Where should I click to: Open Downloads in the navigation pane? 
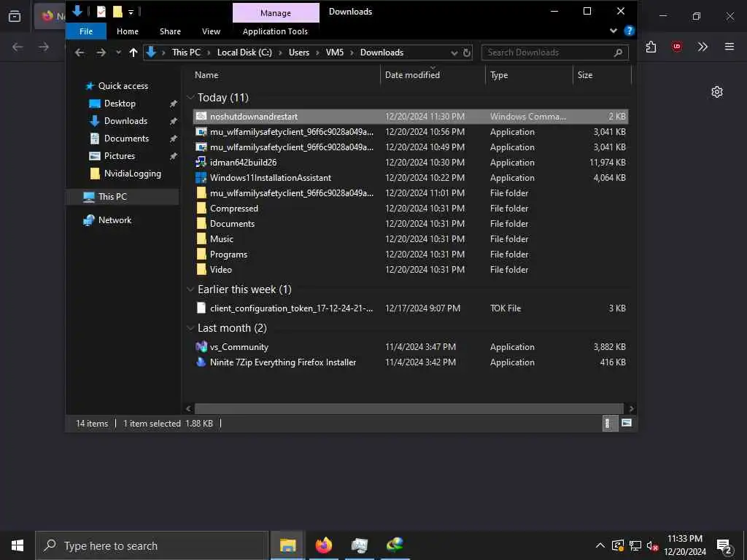[x=125, y=121]
